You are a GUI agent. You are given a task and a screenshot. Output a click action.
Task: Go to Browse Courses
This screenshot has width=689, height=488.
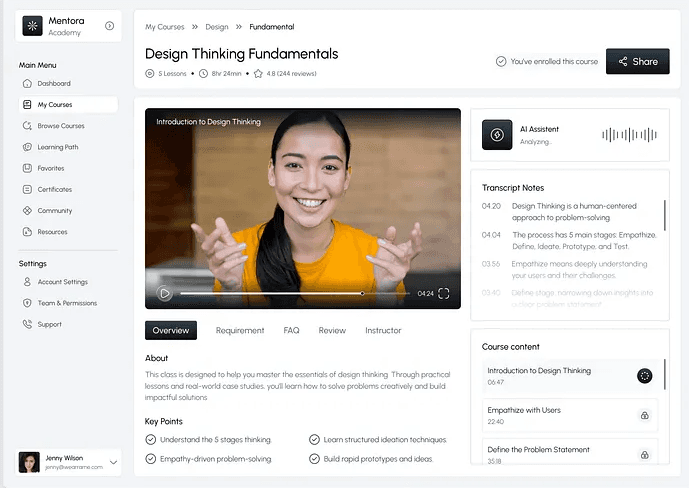pos(68,126)
